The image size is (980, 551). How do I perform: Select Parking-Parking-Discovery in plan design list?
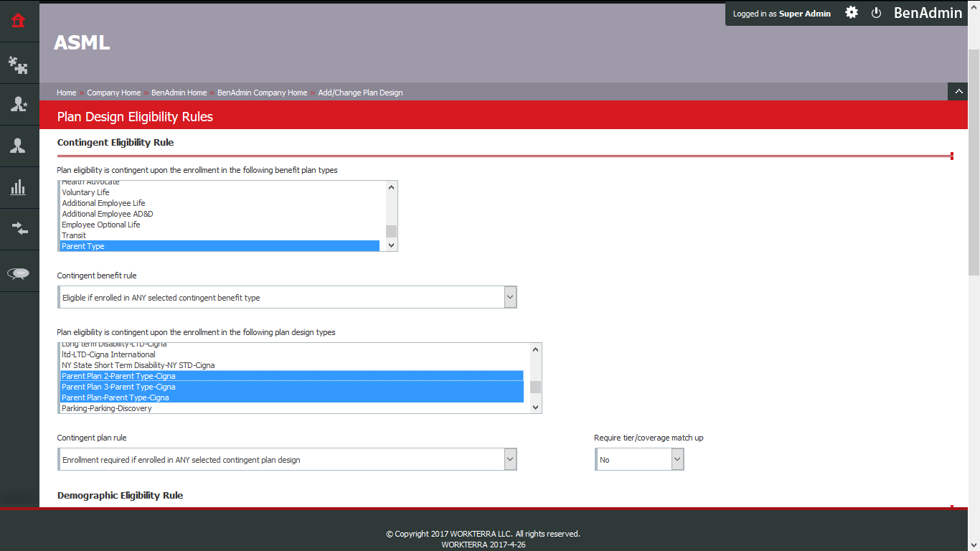(107, 408)
